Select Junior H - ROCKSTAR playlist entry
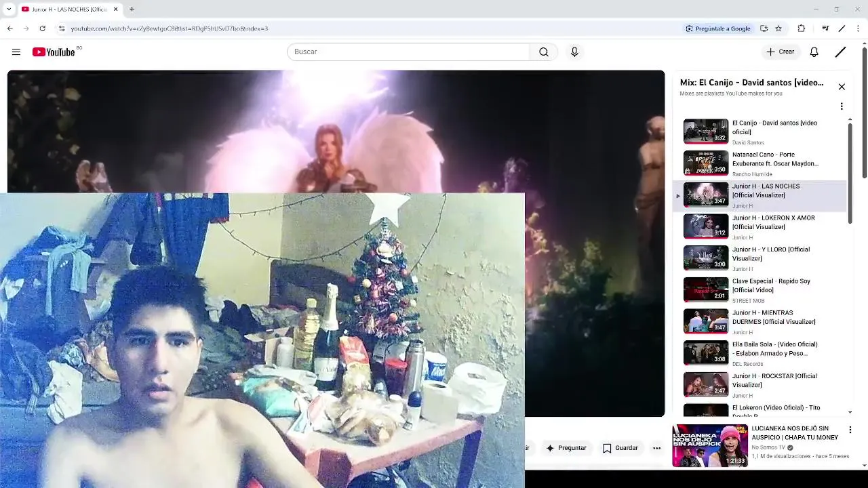 click(x=759, y=385)
